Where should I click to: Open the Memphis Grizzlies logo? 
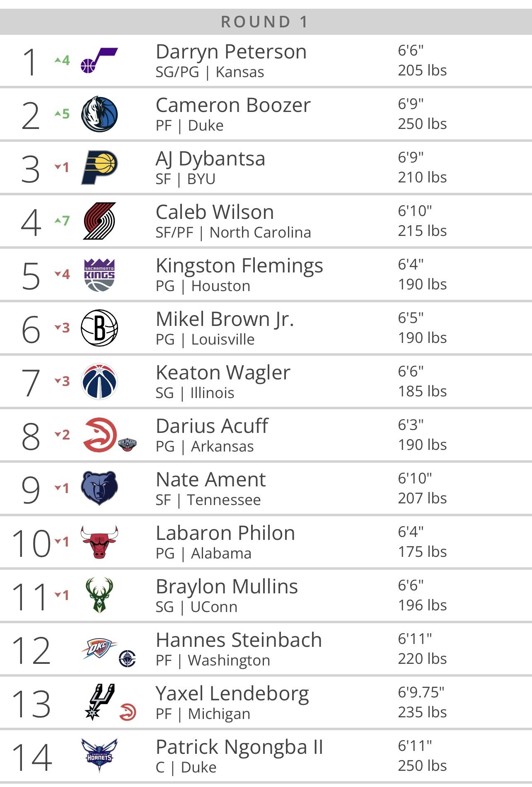(99, 488)
